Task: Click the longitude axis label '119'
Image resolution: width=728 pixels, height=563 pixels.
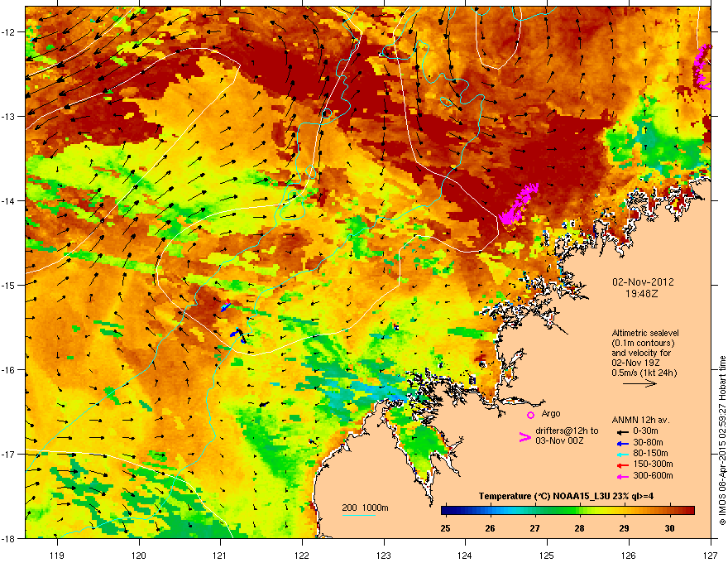Action: (57, 555)
